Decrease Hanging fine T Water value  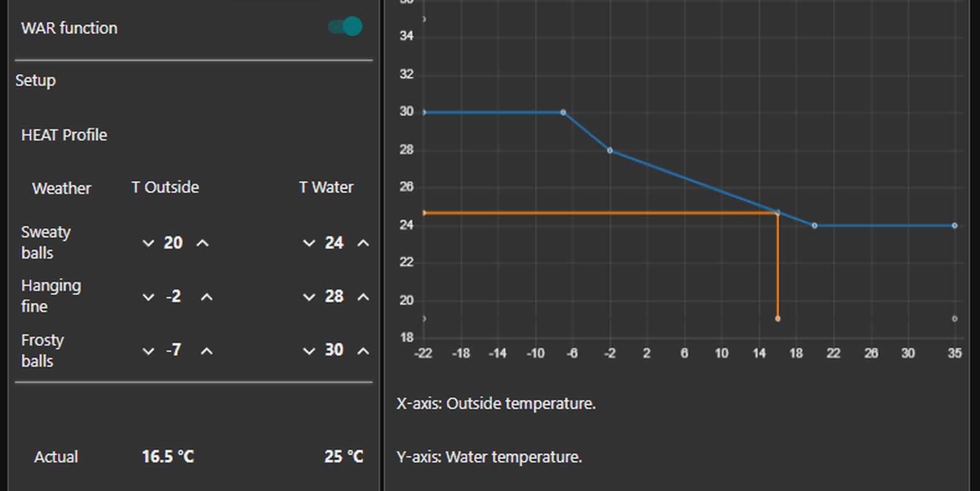point(309,297)
